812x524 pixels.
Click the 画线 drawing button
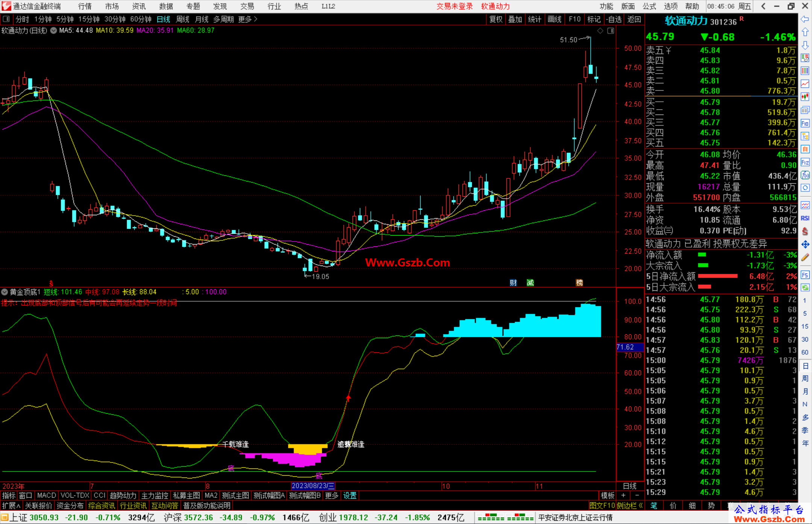coord(554,19)
